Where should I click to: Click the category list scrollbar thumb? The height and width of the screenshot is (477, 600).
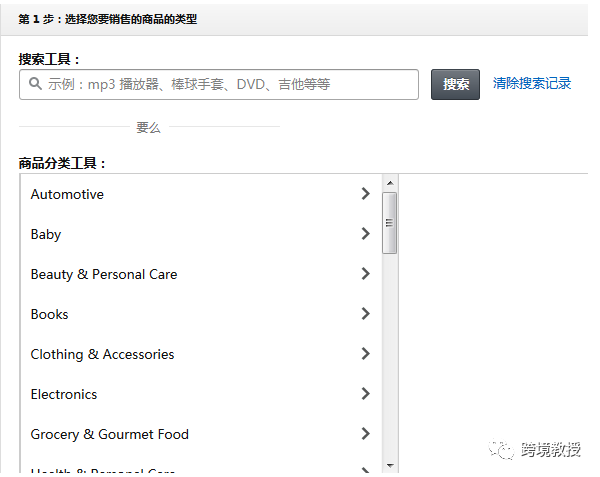[x=390, y=223]
